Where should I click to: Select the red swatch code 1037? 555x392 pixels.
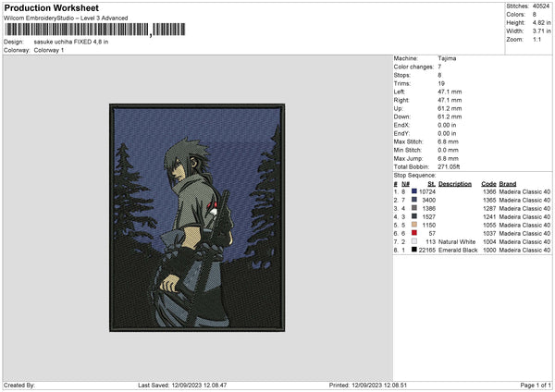click(414, 233)
